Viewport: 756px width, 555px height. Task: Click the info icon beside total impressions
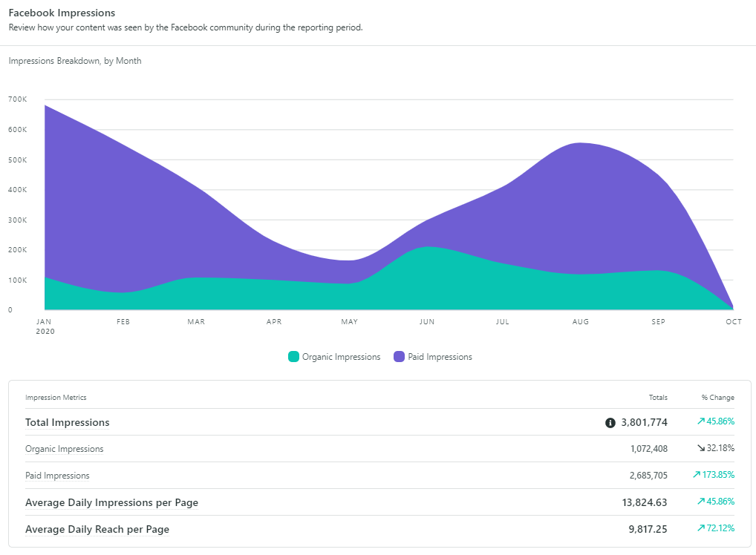[x=610, y=422]
